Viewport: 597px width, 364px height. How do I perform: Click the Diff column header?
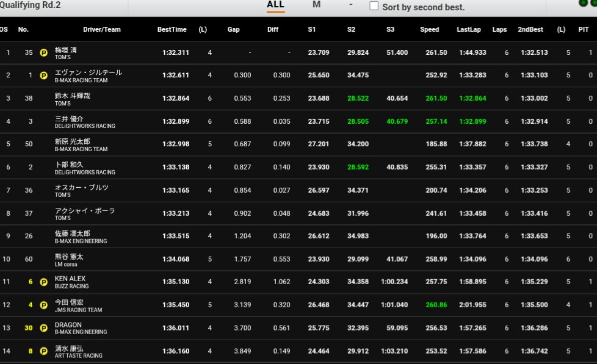tap(273, 29)
